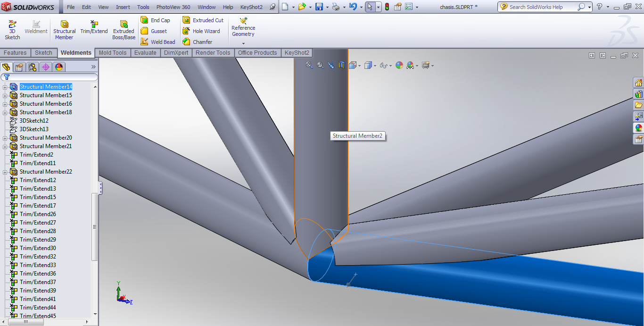Switch to the Mold Tools tab

(113, 53)
